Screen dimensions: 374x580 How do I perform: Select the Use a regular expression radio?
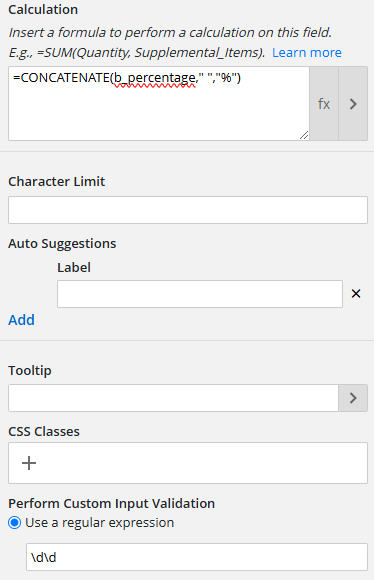tap(15, 523)
